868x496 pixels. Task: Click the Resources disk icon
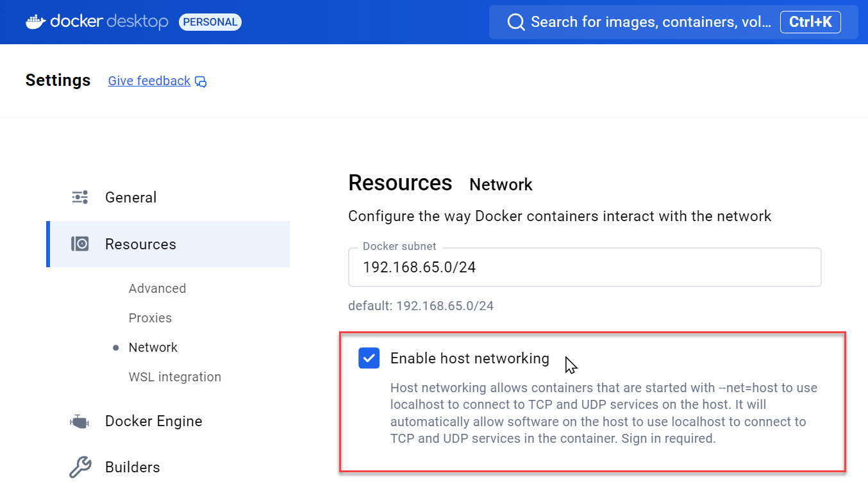(x=80, y=244)
